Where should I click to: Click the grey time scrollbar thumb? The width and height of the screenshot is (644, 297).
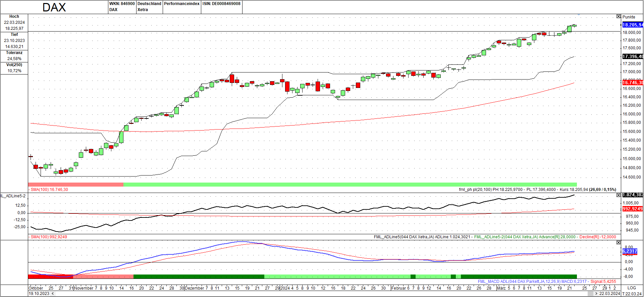click(x=590, y=294)
